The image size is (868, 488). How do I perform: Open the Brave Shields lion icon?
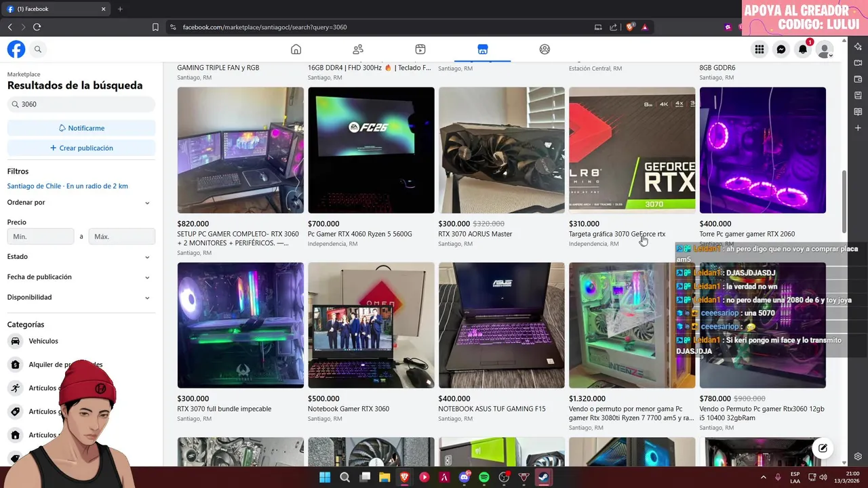[630, 27]
